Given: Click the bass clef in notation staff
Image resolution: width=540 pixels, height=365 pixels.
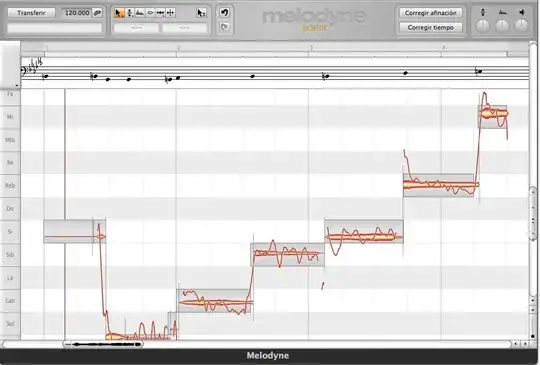Looking at the screenshot, I should pos(24,72).
